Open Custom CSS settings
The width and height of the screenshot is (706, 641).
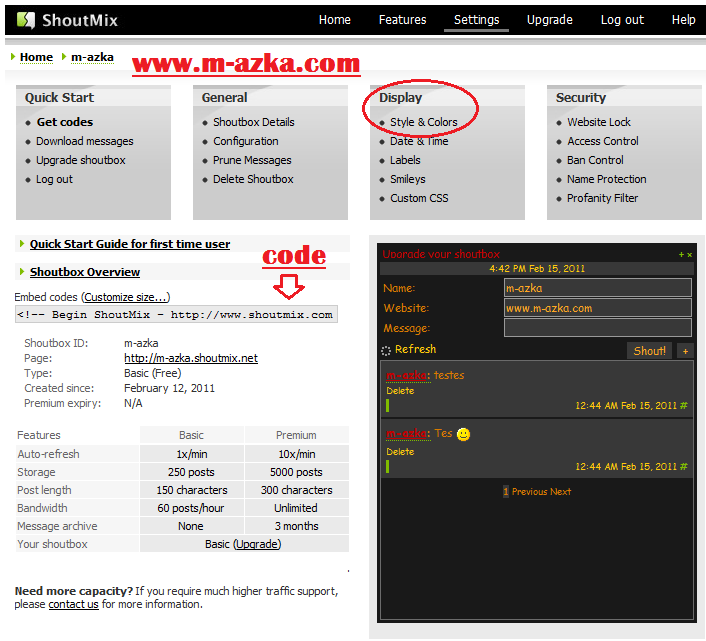[x=419, y=198]
